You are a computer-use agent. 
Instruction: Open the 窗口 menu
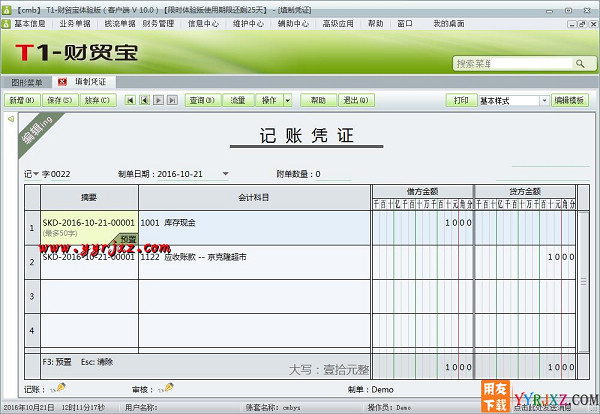click(405, 24)
